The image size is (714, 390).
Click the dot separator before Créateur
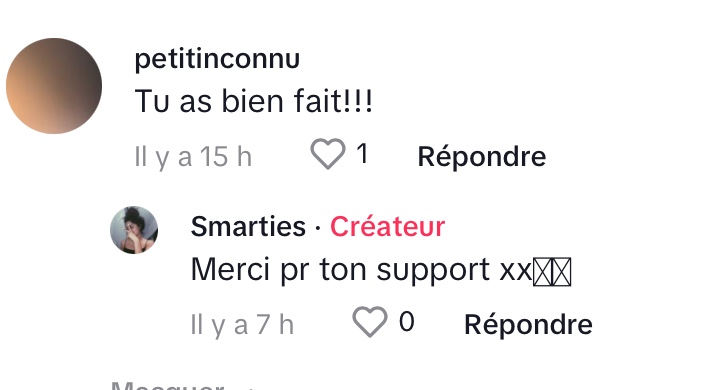(x=318, y=227)
